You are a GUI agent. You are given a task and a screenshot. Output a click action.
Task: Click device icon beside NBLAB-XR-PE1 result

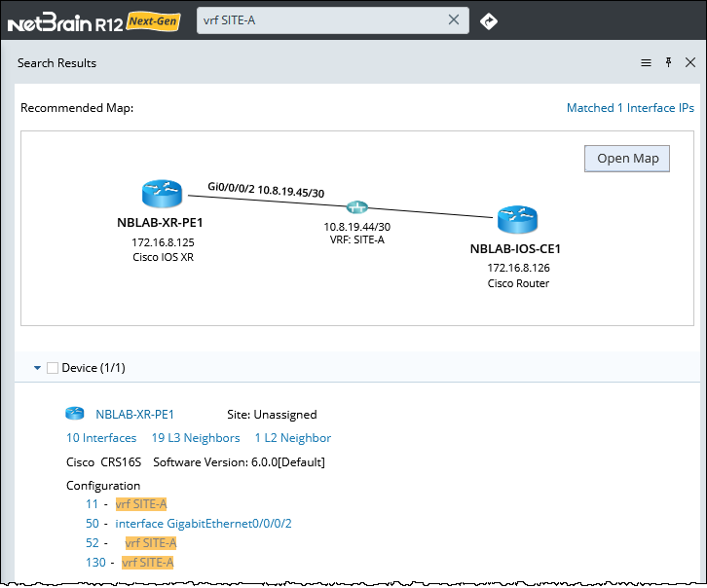[75, 414]
